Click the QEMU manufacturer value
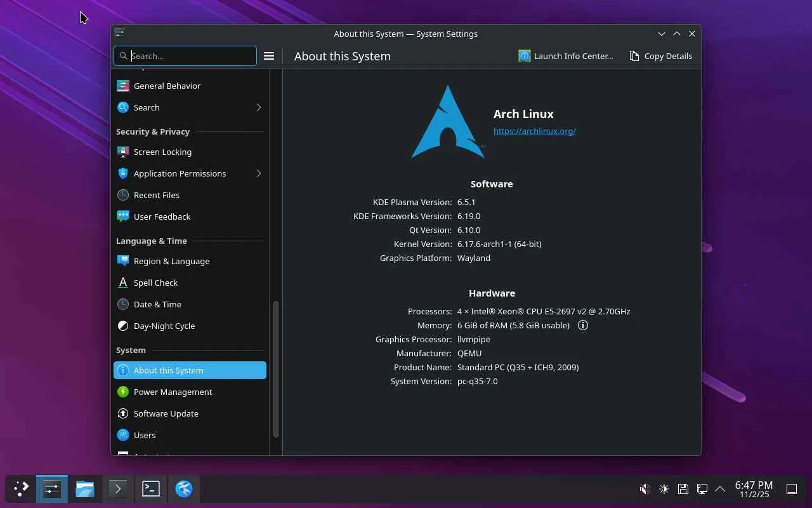 469,353
